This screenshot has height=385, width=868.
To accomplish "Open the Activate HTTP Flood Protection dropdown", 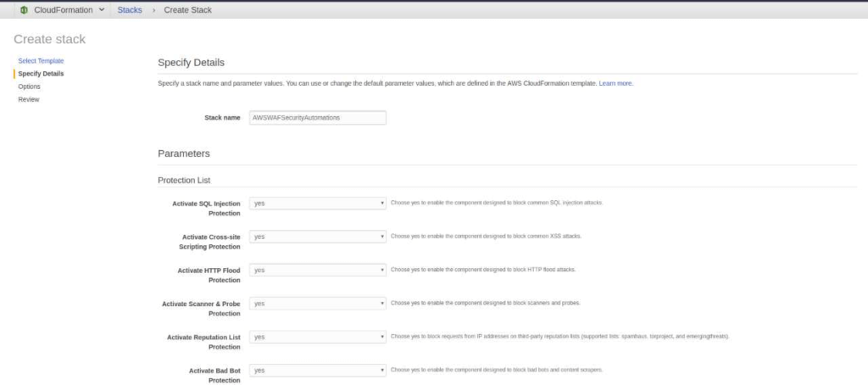I will pyautogui.click(x=318, y=271).
